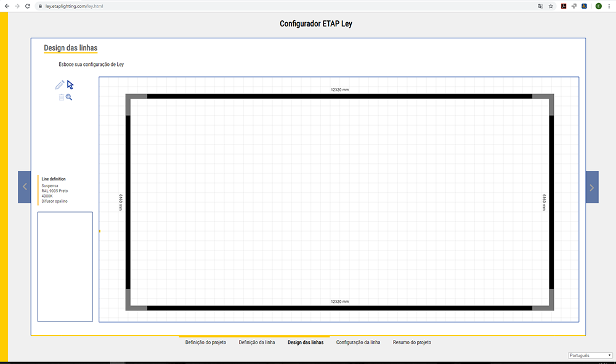Select the top 12320 mm line segment
This screenshot has height=364, width=616.
point(339,96)
